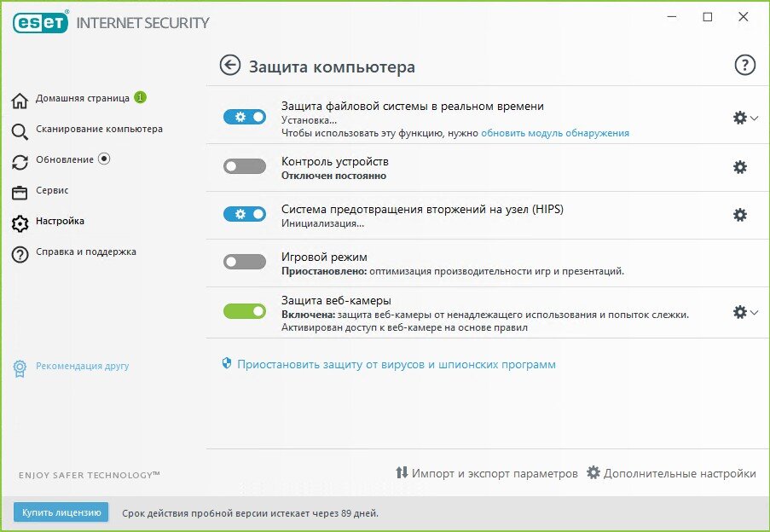The image size is (770, 532).
Task: Open the help question mark icon
Action: coord(744,65)
